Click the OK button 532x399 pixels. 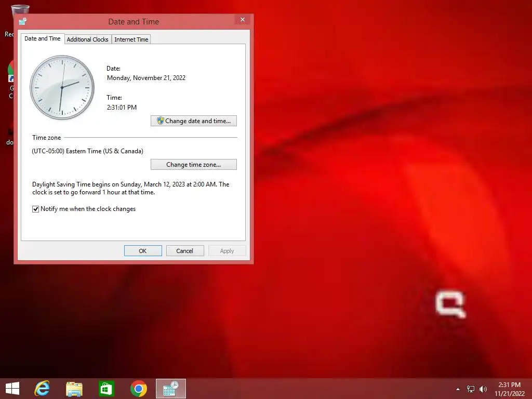[143, 251]
